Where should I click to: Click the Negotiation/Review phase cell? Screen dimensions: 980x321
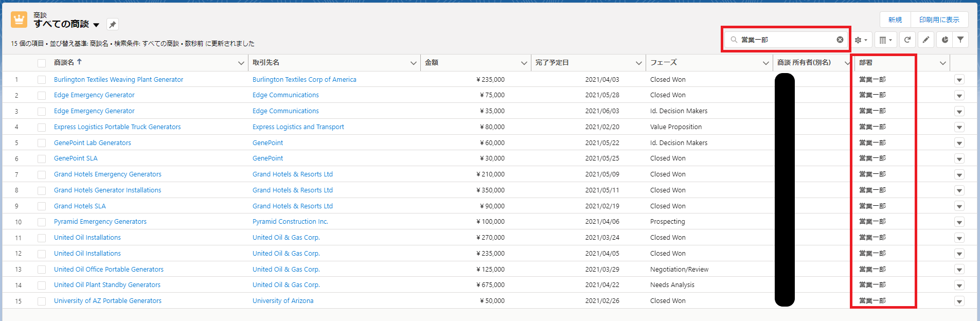tap(679, 269)
